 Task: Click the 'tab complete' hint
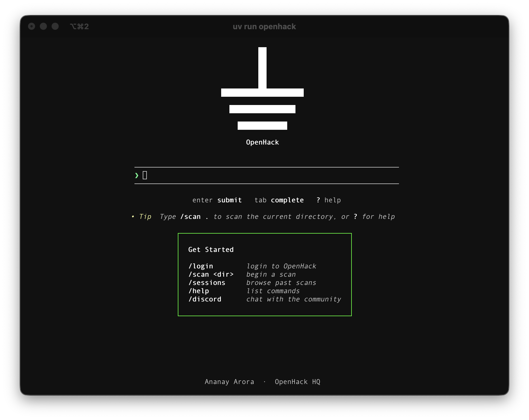coord(279,200)
